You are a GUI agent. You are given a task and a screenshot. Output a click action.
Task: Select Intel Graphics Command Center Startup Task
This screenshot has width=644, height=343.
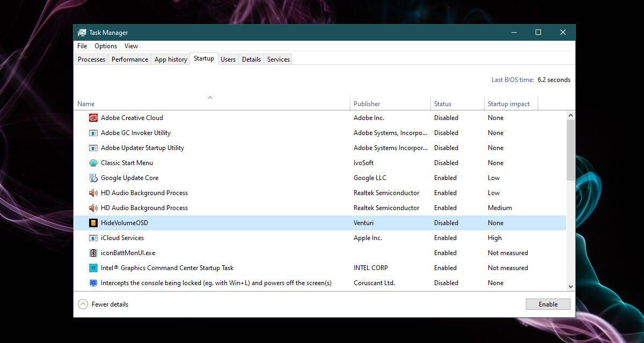click(167, 268)
